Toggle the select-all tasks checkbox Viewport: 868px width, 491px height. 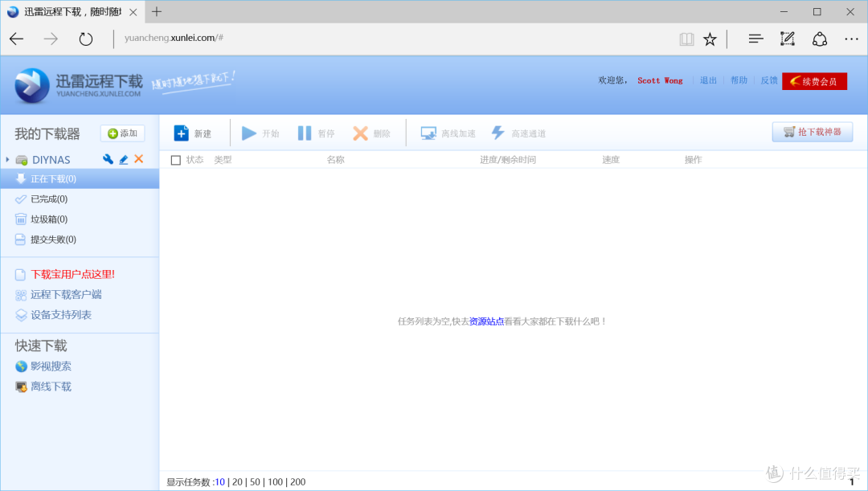pos(176,160)
